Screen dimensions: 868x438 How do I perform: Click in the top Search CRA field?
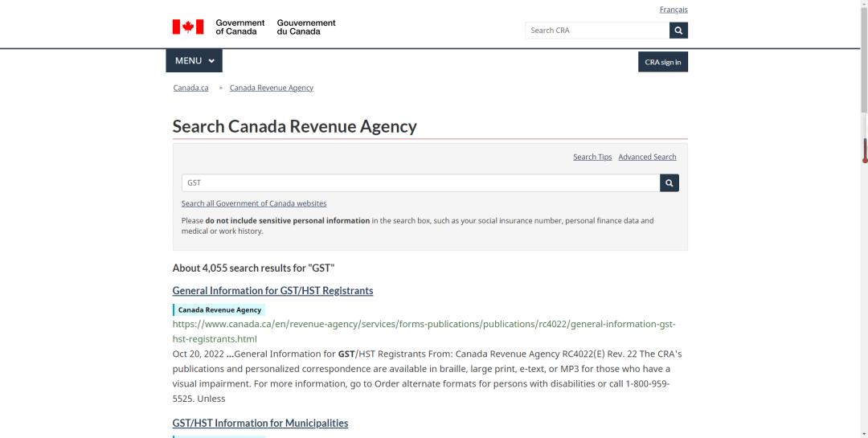point(596,31)
